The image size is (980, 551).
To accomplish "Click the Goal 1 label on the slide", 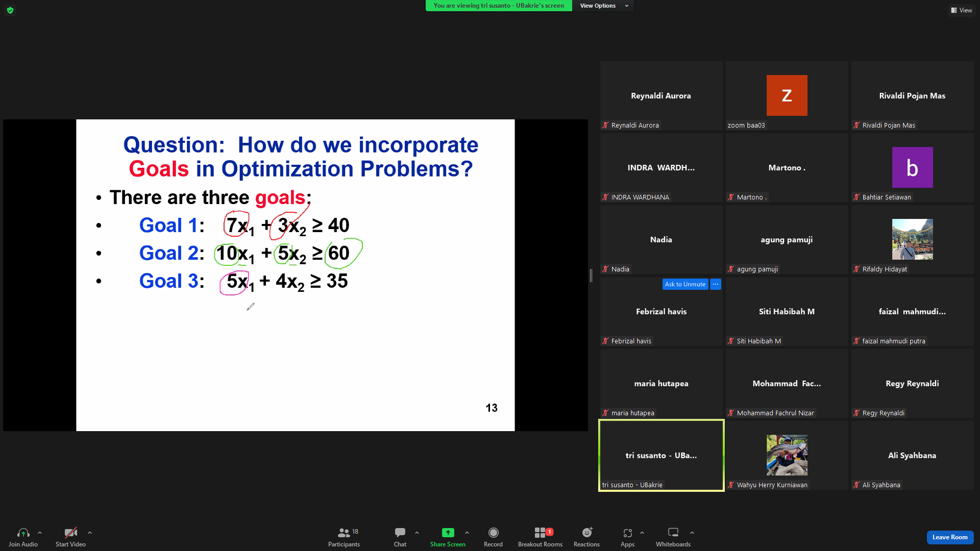I will pos(171,225).
